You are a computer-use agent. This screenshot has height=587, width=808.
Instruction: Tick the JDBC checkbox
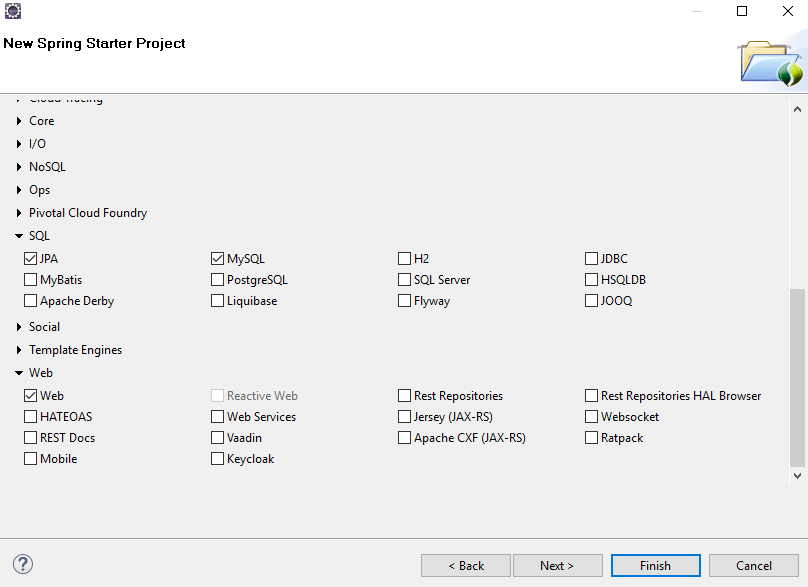click(592, 259)
